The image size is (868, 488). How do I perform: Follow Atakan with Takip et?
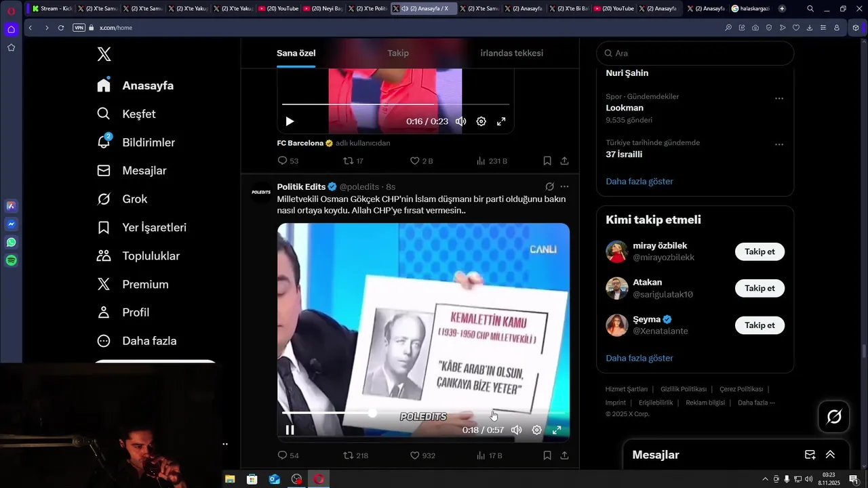coord(759,288)
